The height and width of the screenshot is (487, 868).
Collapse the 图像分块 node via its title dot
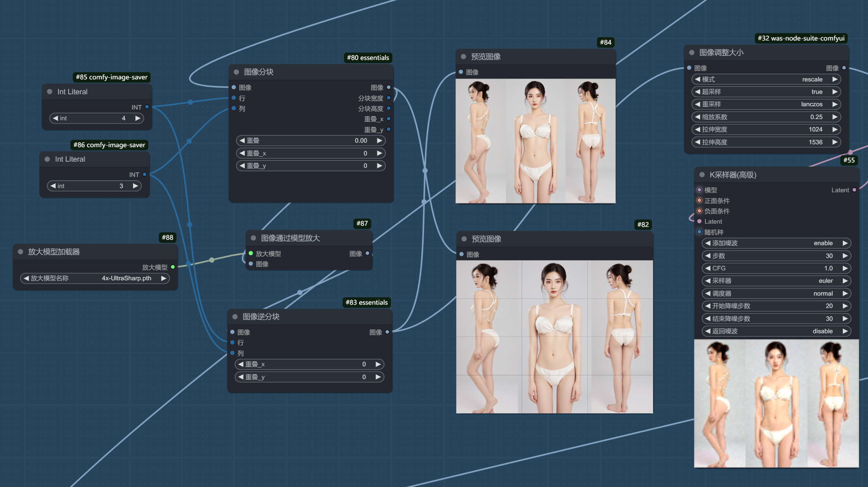(236, 72)
